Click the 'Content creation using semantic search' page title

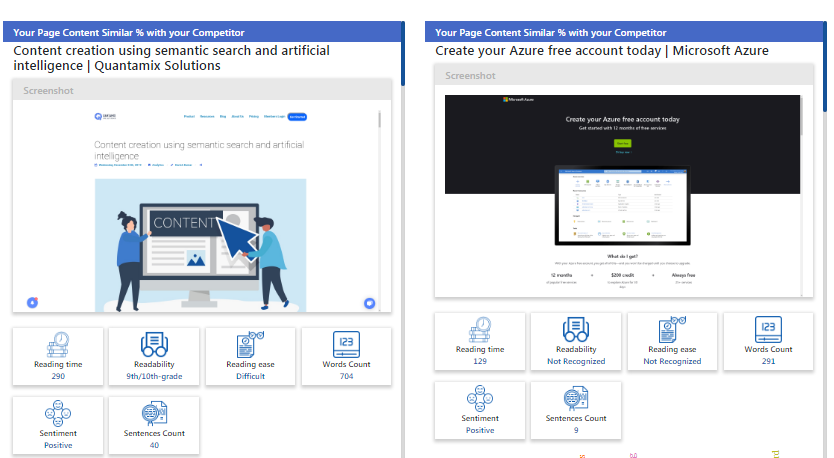pyautogui.click(x=171, y=58)
